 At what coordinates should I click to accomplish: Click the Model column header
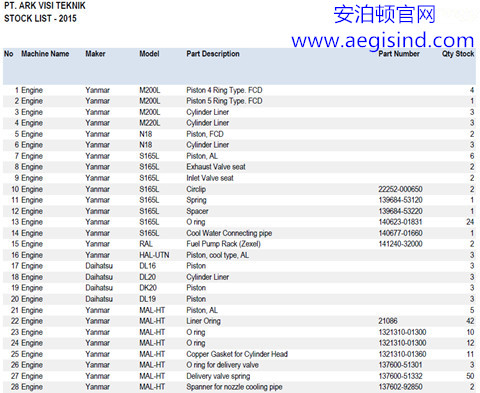pyautogui.click(x=149, y=54)
